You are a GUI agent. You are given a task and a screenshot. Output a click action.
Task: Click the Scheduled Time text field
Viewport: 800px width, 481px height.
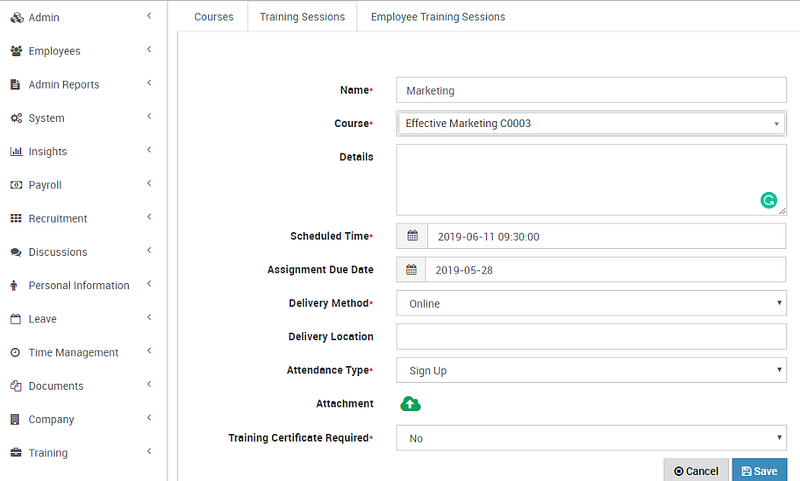coord(607,236)
